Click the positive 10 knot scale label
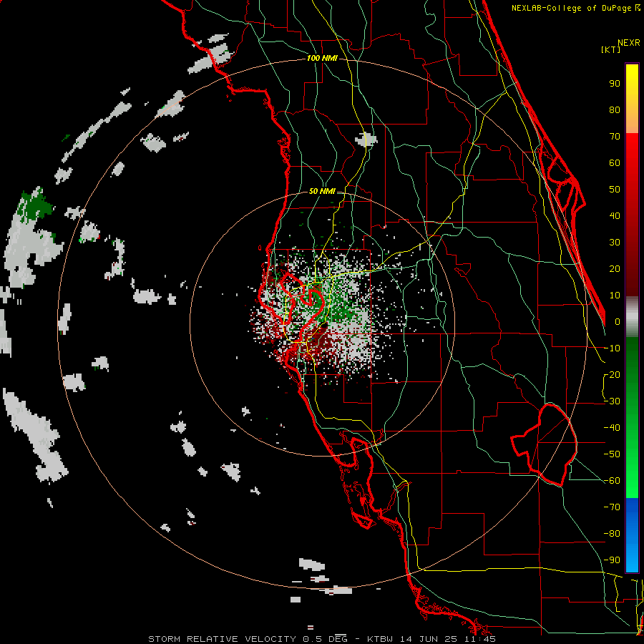644x644 pixels. pos(615,296)
